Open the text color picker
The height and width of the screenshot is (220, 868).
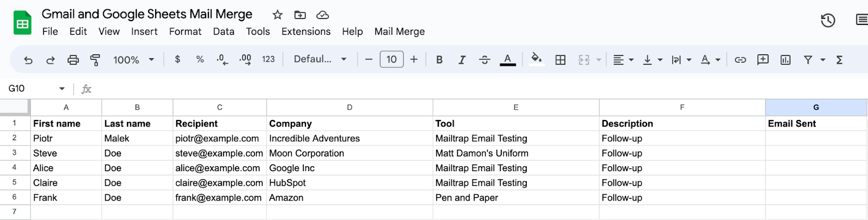508,60
